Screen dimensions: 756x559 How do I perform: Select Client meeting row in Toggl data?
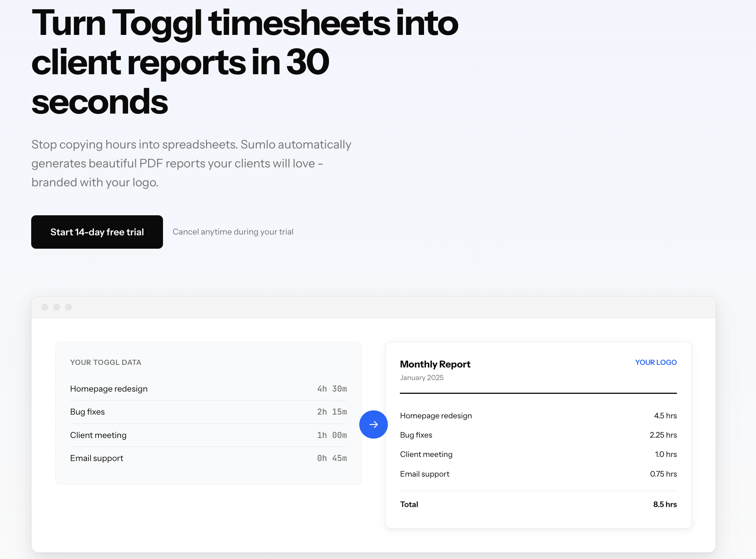point(208,435)
